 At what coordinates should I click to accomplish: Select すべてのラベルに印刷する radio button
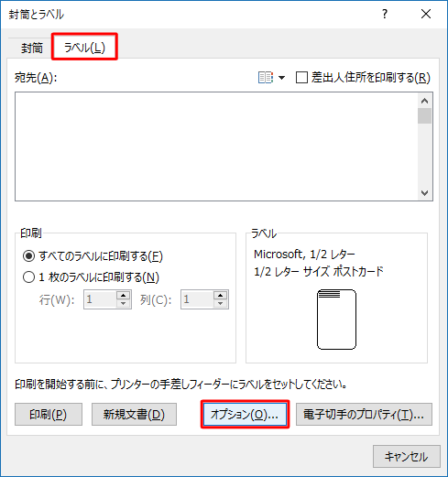pyautogui.click(x=28, y=256)
